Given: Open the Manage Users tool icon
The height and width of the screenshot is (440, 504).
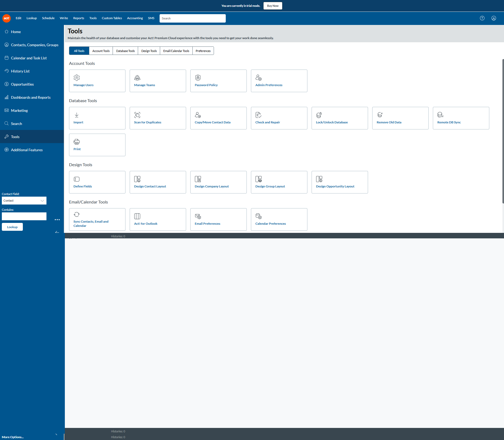Looking at the screenshot, I should click(77, 78).
